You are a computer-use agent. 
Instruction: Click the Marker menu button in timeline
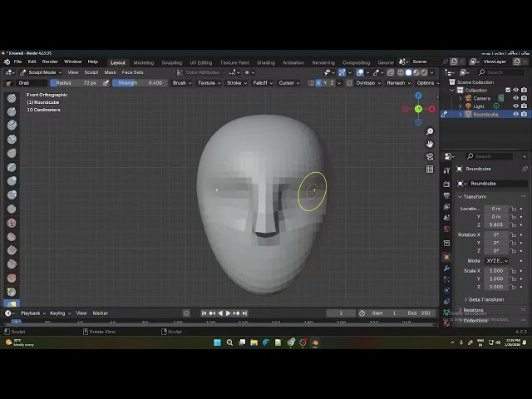[100, 313]
